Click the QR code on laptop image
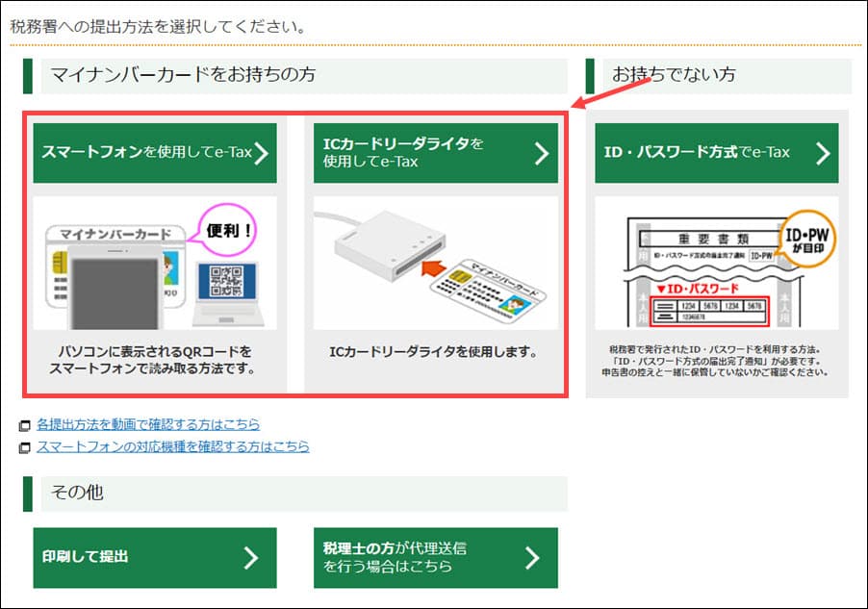The width and height of the screenshot is (868, 609). click(226, 281)
